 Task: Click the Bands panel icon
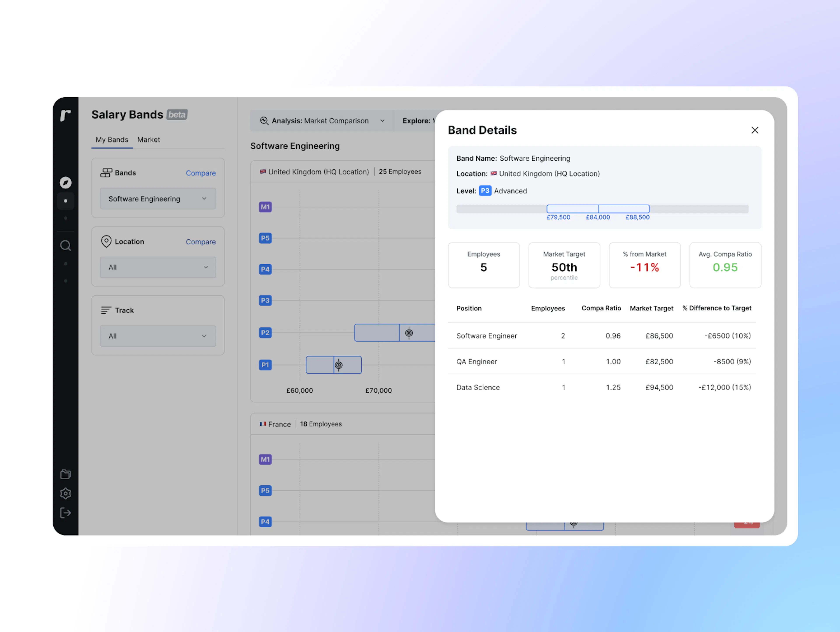click(106, 173)
